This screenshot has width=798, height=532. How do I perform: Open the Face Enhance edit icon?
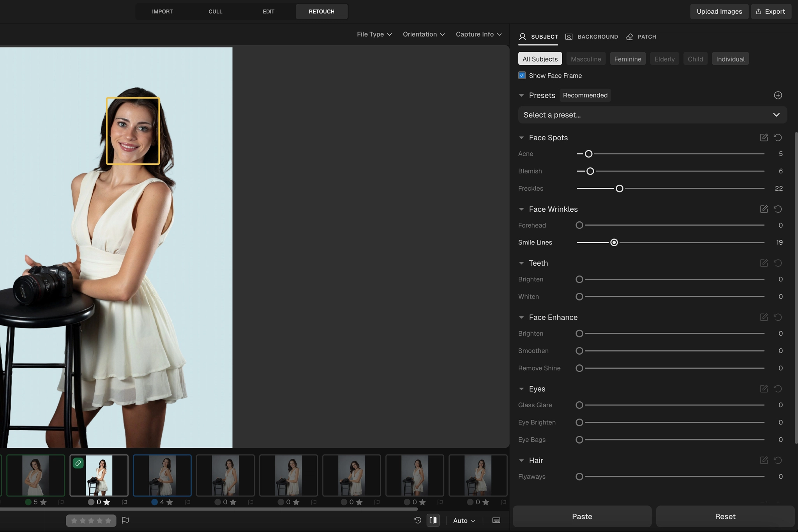point(764,317)
